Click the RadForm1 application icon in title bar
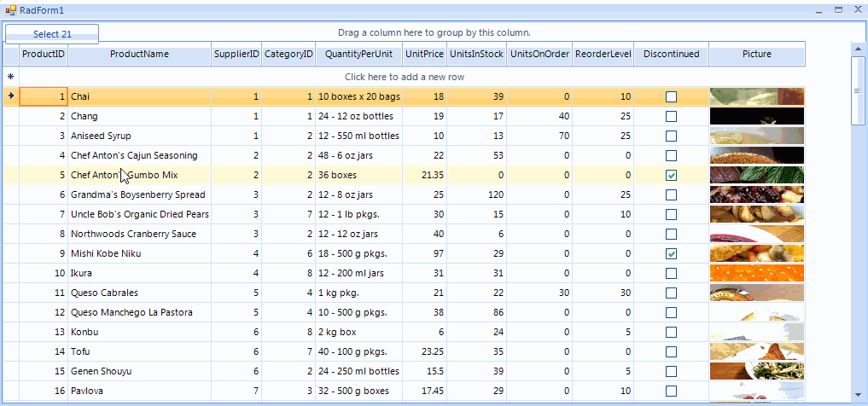This screenshot has height=406, width=868. pos(10,9)
